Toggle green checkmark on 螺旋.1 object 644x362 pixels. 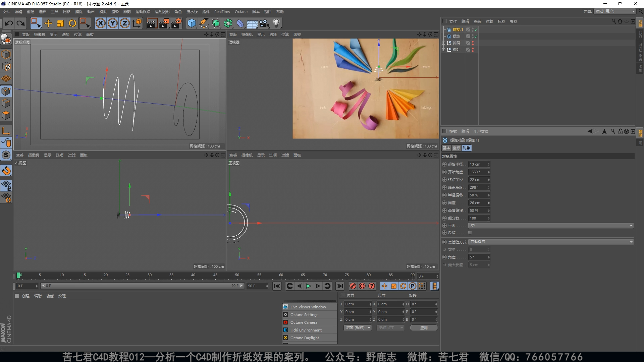[476, 29]
